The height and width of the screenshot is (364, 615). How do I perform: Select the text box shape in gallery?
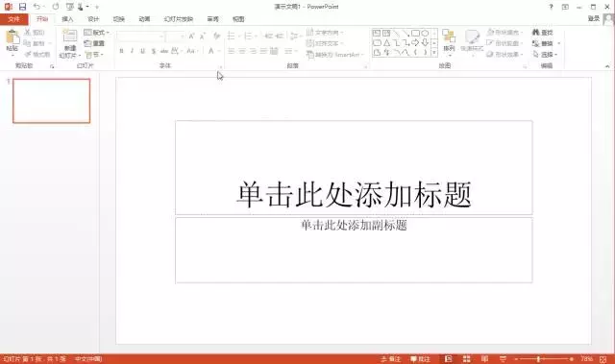[x=377, y=34]
